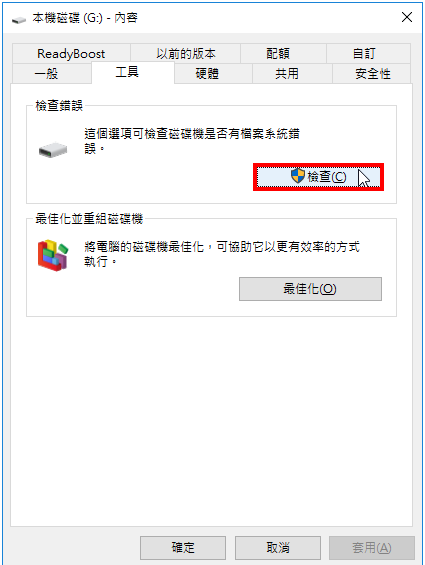Go to the 自訂 tab
This screenshot has width=425, height=565.
click(363, 54)
